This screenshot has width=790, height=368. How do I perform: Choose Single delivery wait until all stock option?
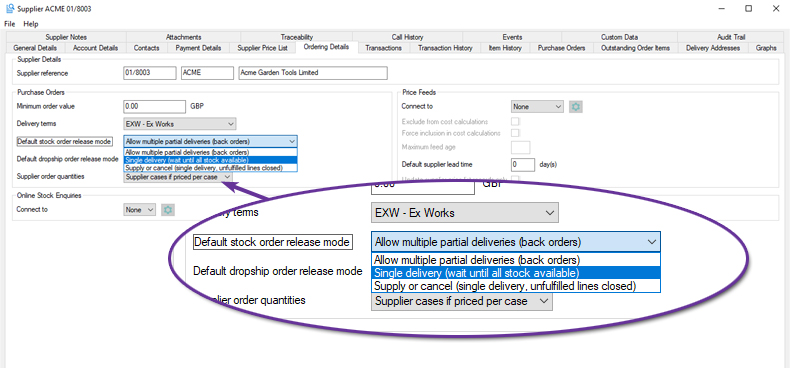pos(210,160)
